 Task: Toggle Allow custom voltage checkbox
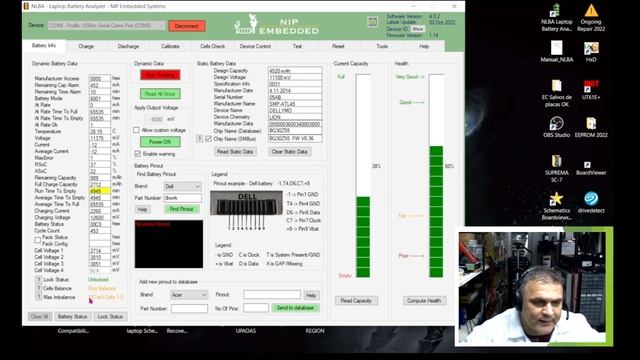pyautogui.click(x=136, y=130)
